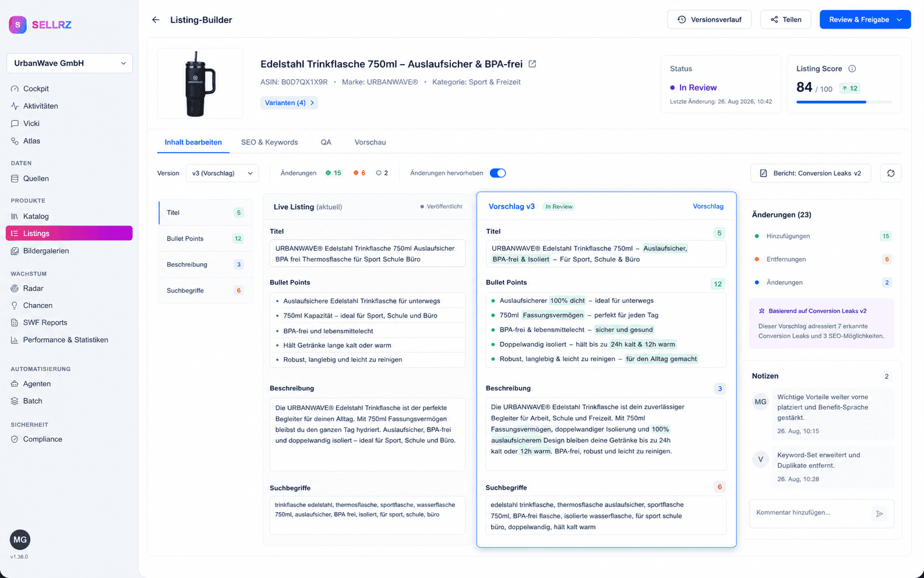Switch to the Vorschau tab
Screen dimensions: 924x578
[371, 142]
